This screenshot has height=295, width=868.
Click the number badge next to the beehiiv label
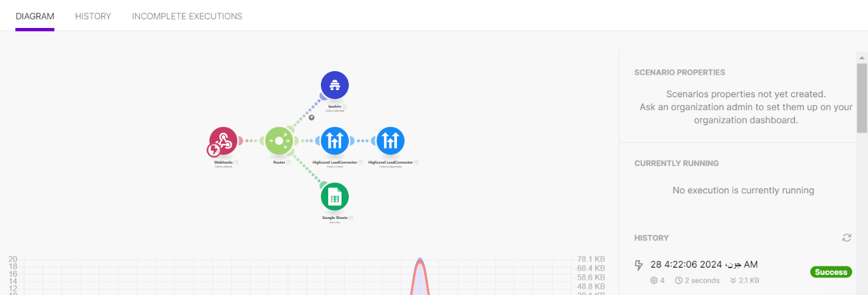tap(344, 106)
